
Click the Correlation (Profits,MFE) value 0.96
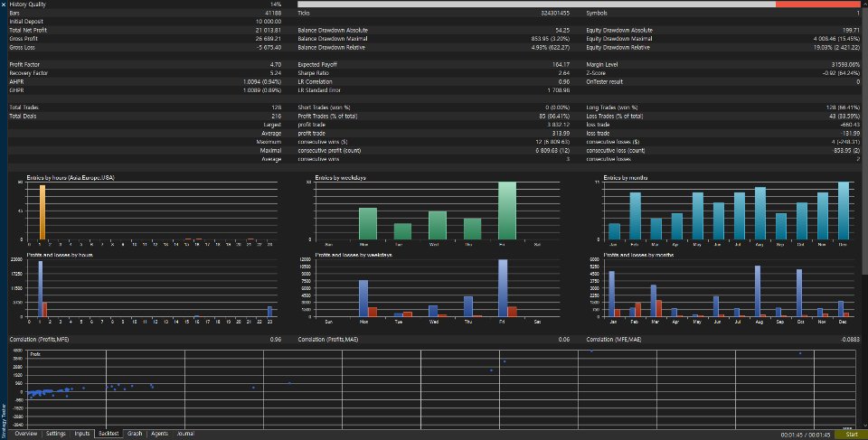click(x=276, y=340)
